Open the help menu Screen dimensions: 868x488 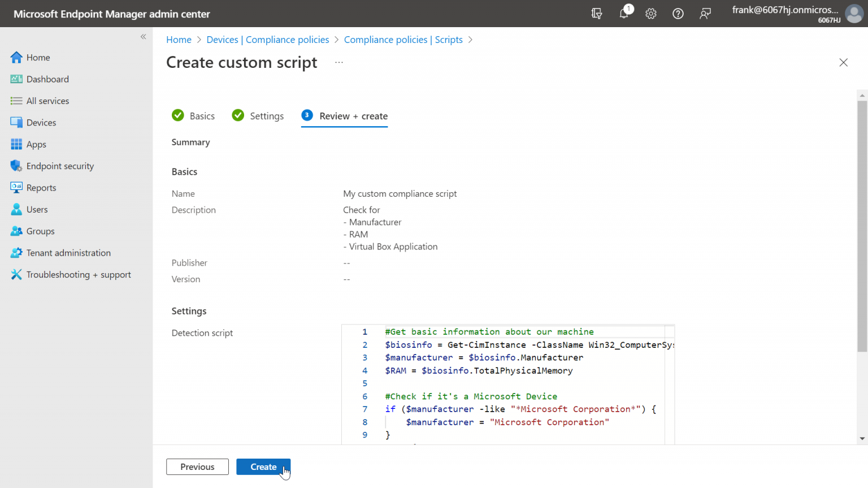coord(678,13)
